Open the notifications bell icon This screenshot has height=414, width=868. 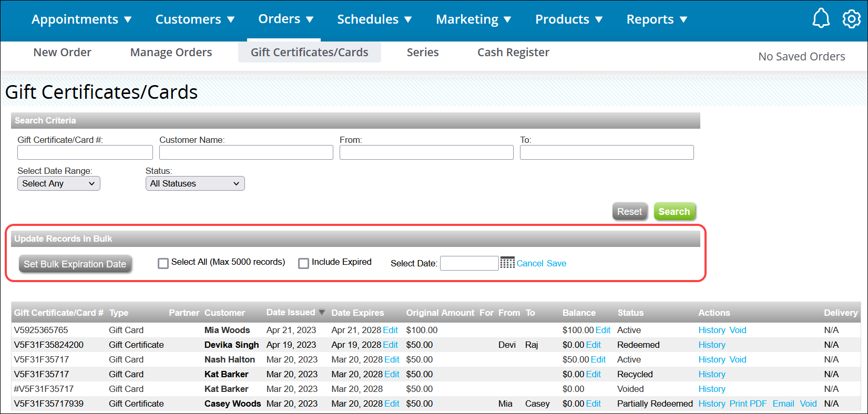click(x=821, y=19)
